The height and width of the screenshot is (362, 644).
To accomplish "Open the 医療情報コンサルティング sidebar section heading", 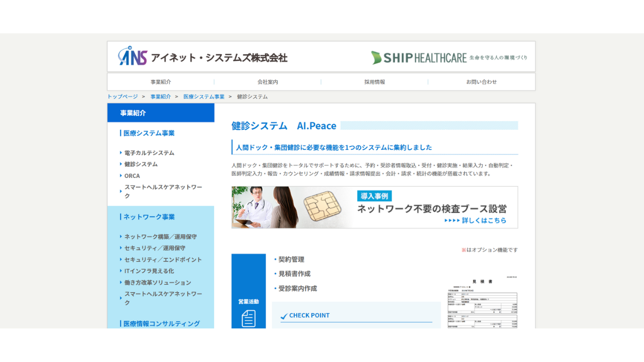I will [x=162, y=324].
